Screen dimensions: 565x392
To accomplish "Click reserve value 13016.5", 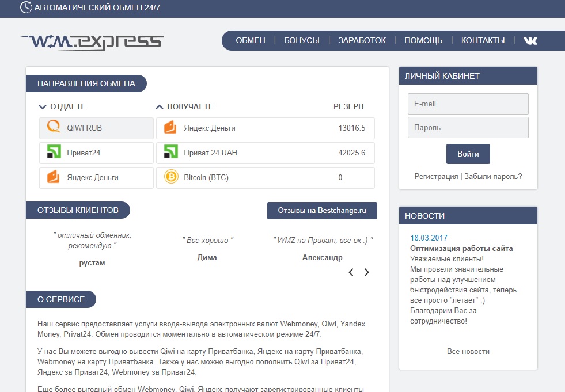I will (x=352, y=128).
